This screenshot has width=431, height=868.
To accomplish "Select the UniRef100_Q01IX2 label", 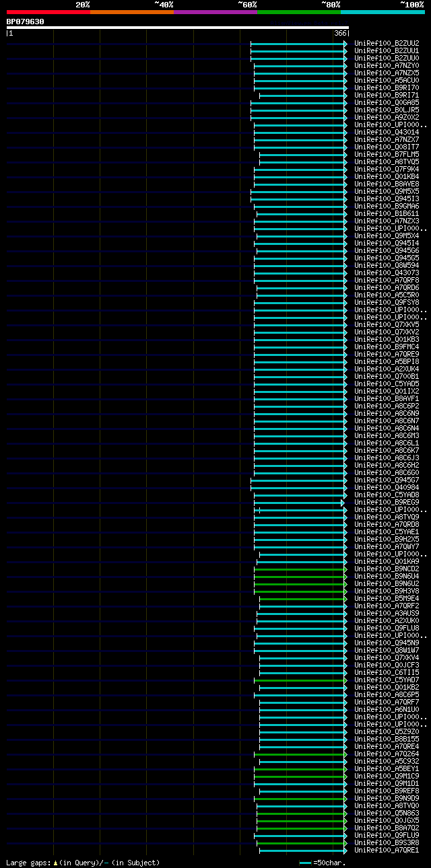I will click(387, 391).
